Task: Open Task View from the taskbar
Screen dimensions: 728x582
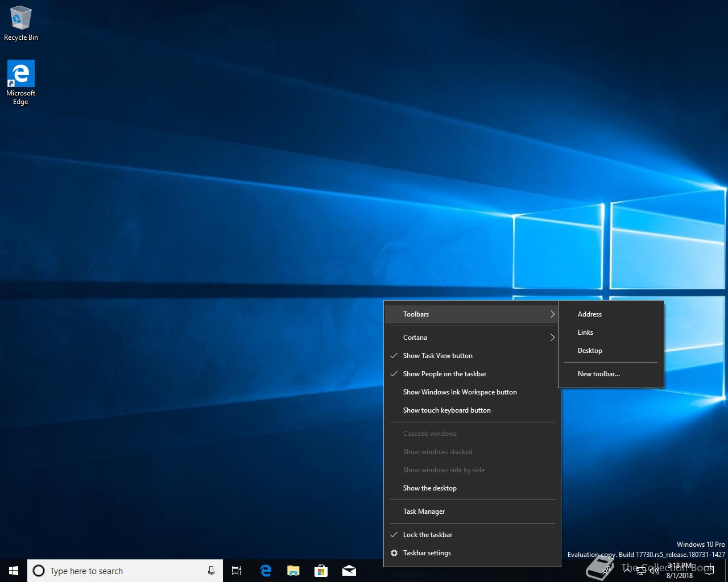Action: click(x=237, y=571)
